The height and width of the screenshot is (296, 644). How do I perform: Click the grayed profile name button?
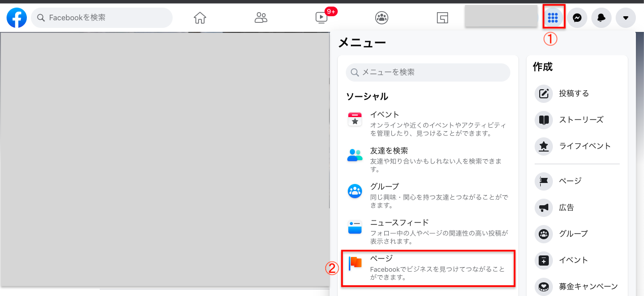[x=501, y=16]
